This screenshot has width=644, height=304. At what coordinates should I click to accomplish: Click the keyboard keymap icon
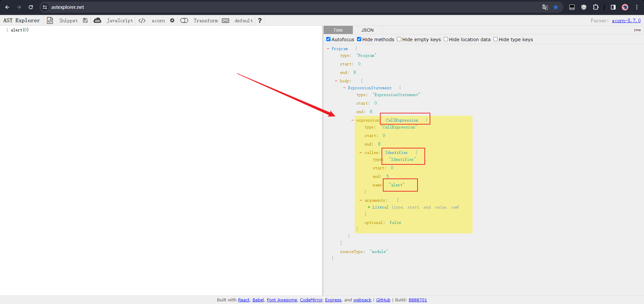pos(225,21)
